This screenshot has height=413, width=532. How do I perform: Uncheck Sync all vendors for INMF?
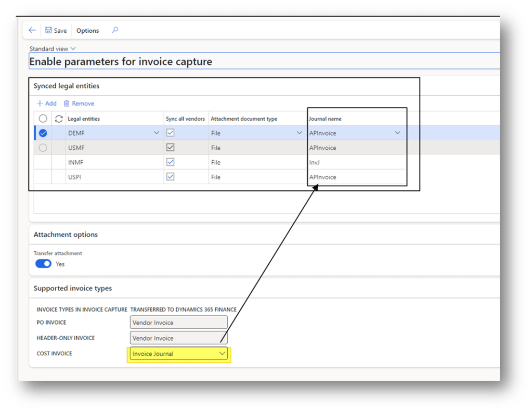click(x=170, y=162)
